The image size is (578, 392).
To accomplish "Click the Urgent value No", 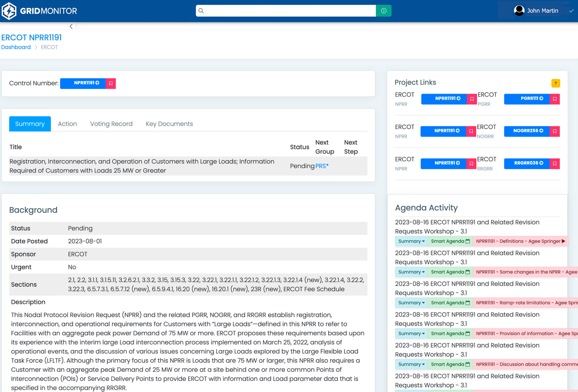I will click(72, 267).
